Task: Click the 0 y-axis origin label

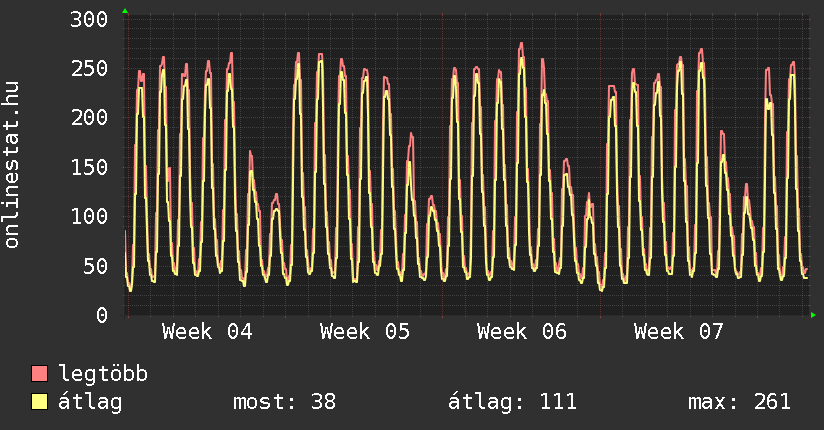Action: (x=101, y=315)
